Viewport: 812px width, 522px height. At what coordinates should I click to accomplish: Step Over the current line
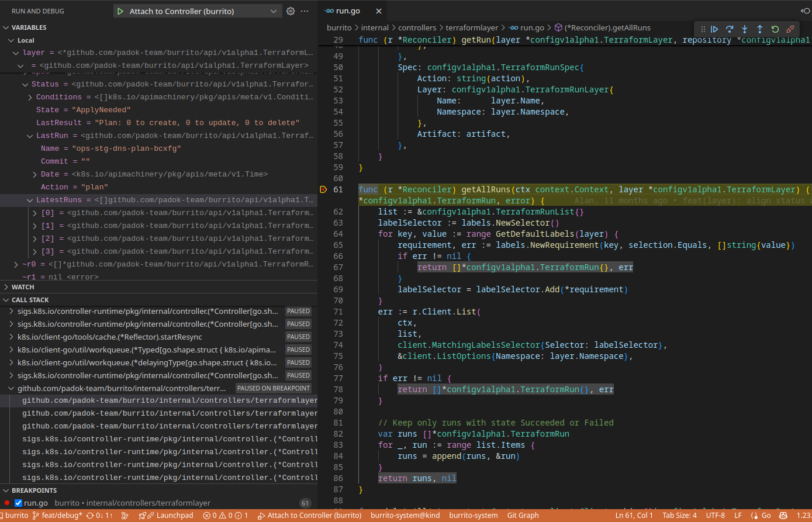(729, 29)
